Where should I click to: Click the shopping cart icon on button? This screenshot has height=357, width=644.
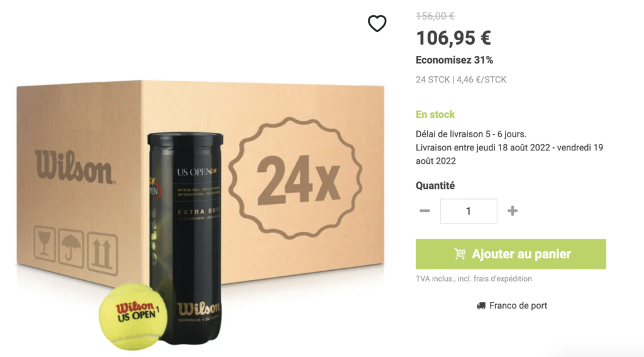click(460, 254)
